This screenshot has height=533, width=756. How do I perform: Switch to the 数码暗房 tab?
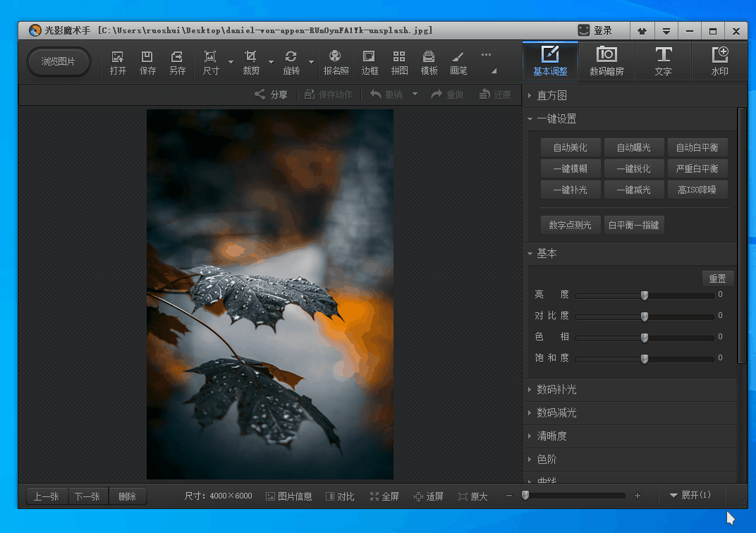click(x=606, y=61)
